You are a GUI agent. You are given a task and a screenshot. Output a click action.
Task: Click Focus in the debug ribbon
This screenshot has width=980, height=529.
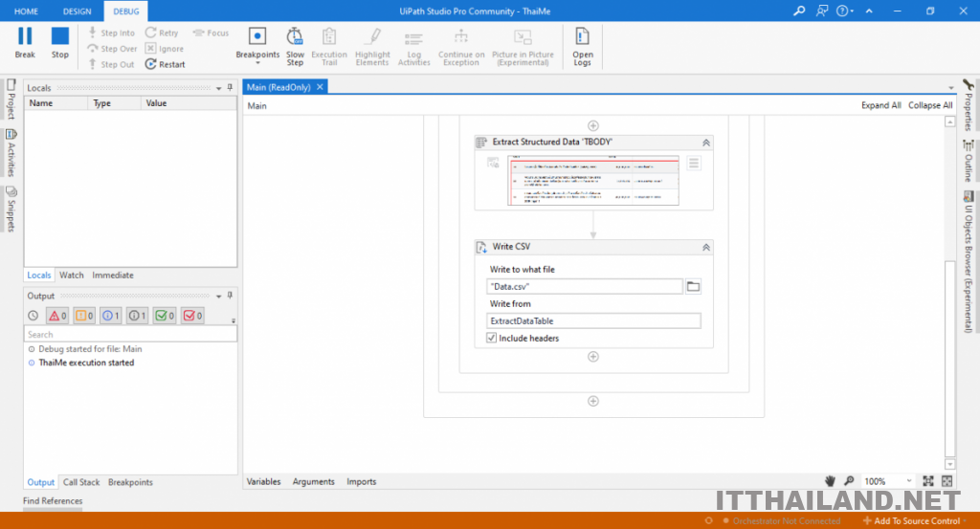tap(211, 33)
